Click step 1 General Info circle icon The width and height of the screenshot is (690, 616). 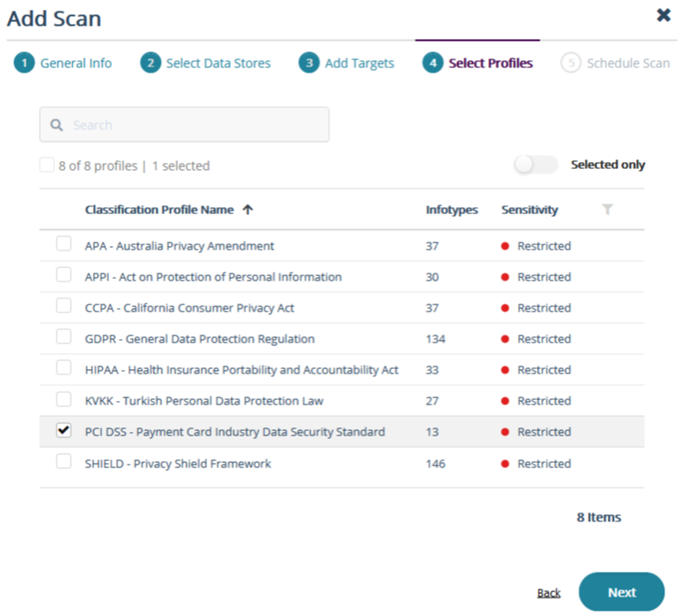point(24,63)
